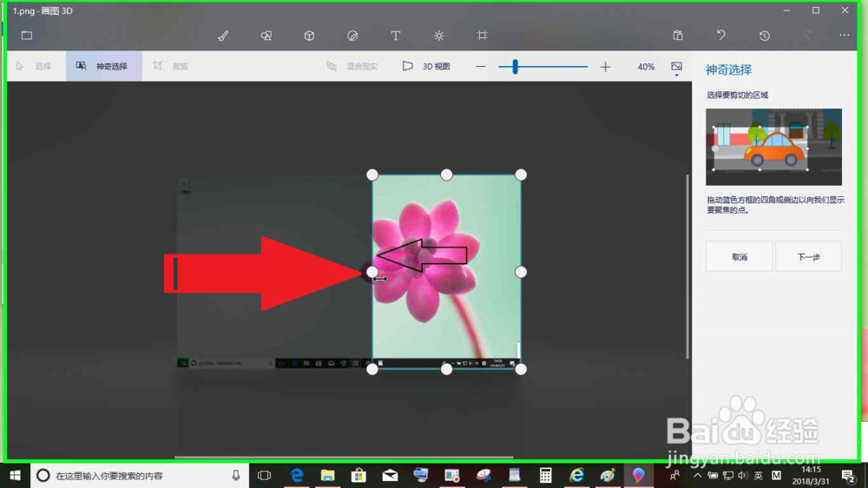Open the Action Center notifications
This screenshot has height=488, width=868.
pos(849,475)
